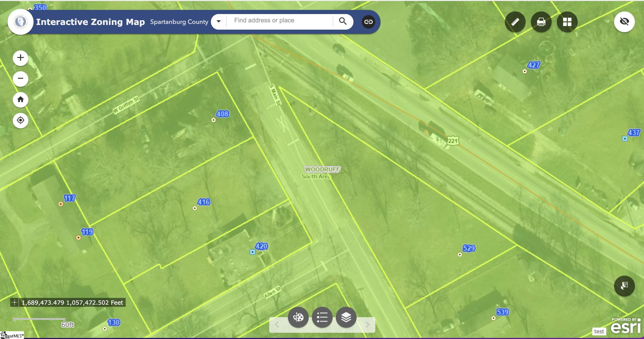Open the legend list widget

pyautogui.click(x=322, y=317)
